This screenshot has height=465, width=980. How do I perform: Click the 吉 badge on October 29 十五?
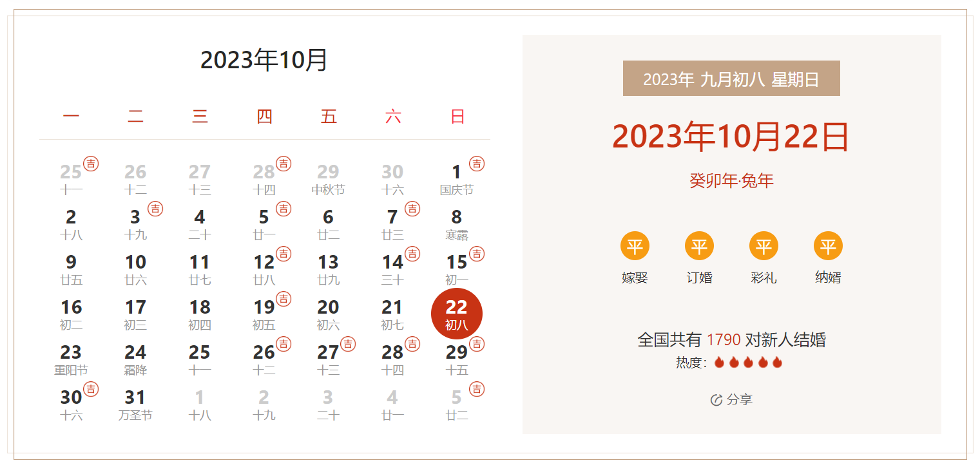click(x=477, y=344)
